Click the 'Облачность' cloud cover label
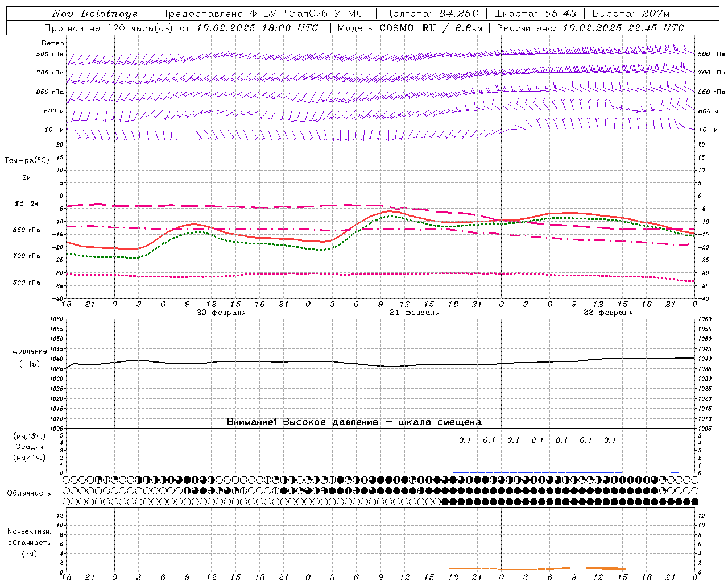Viewport: 728px width, 582px height. pyautogui.click(x=29, y=493)
